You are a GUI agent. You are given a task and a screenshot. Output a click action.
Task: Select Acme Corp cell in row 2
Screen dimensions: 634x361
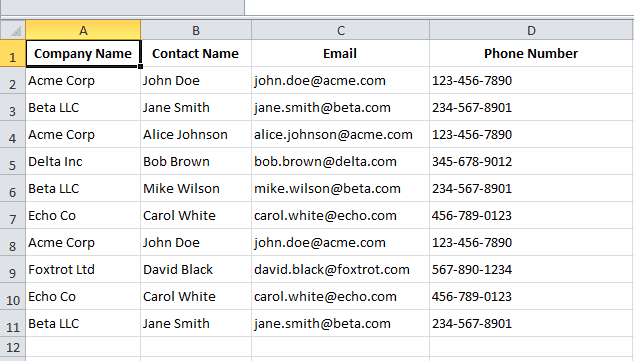click(x=83, y=80)
